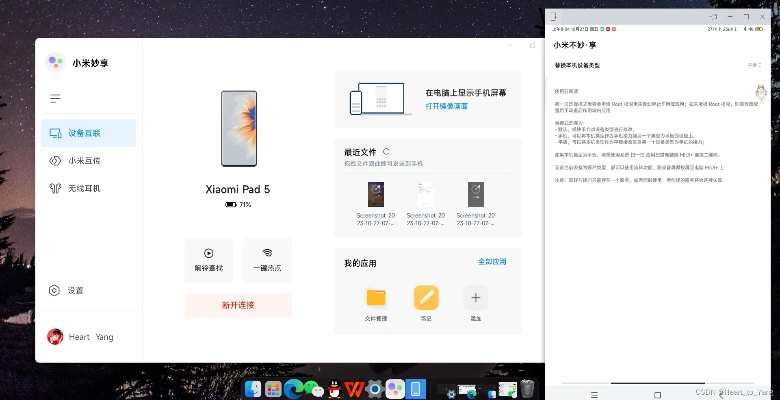Launch the 笔记 notes app icon

pos(426,298)
